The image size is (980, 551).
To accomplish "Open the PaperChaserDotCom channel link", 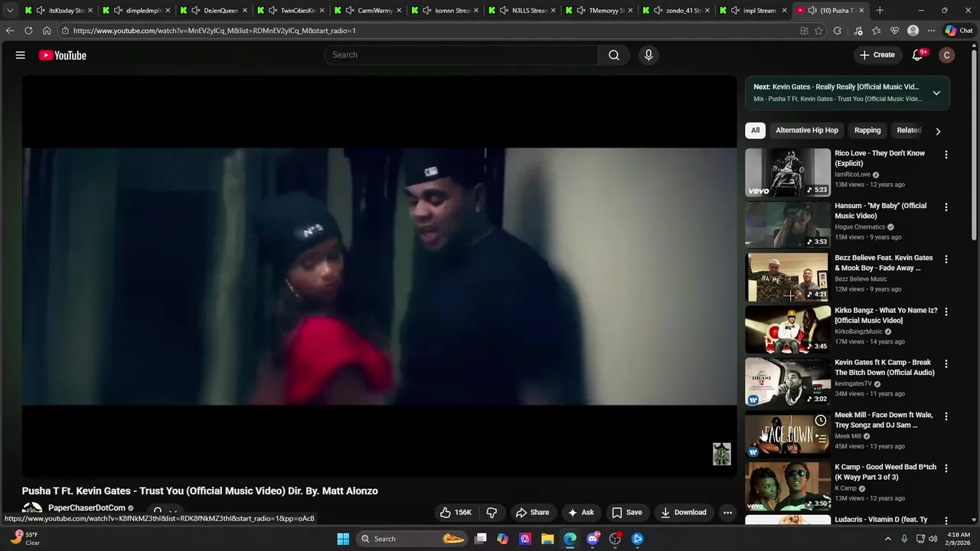I will (87, 508).
